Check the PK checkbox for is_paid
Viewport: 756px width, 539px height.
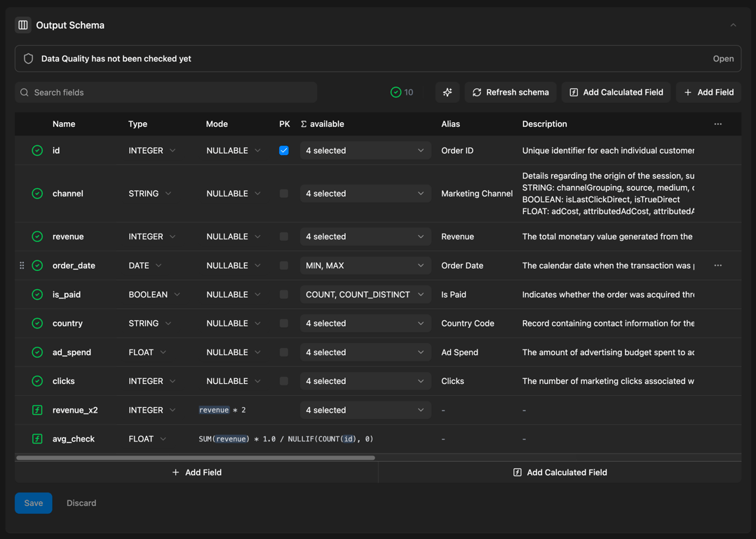pyautogui.click(x=284, y=294)
